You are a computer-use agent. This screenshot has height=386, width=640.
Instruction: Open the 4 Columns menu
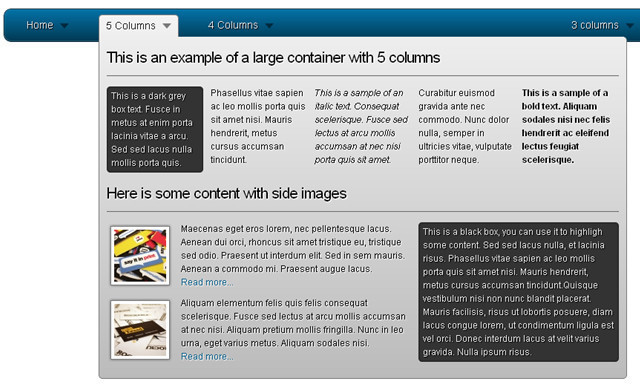(233, 25)
